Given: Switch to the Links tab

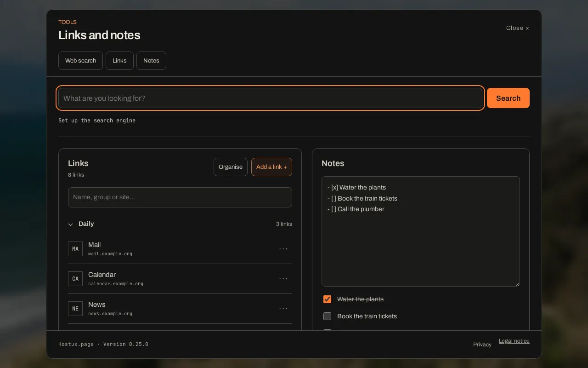Looking at the screenshot, I should [119, 61].
